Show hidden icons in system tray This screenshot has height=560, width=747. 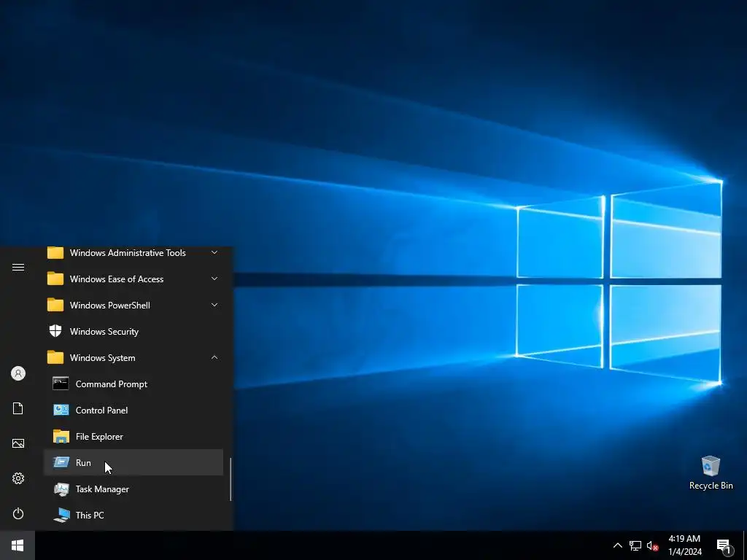coord(617,545)
